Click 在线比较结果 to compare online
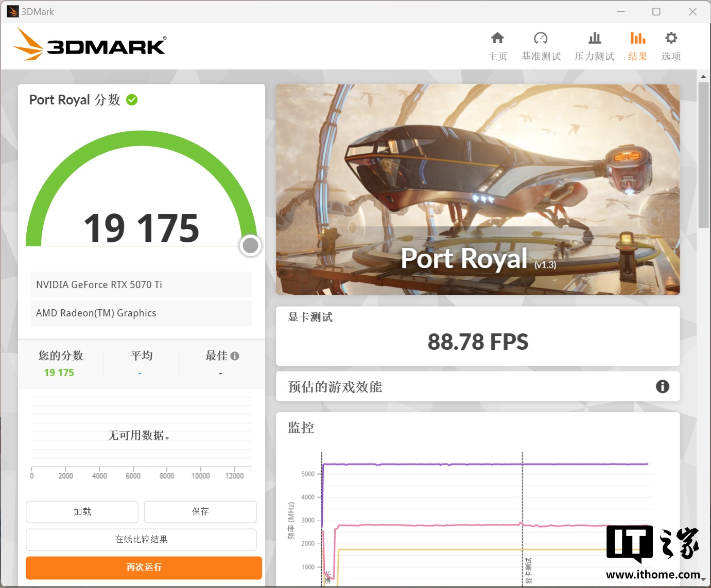The height and width of the screenshot is (588, 711). [141, 539]
